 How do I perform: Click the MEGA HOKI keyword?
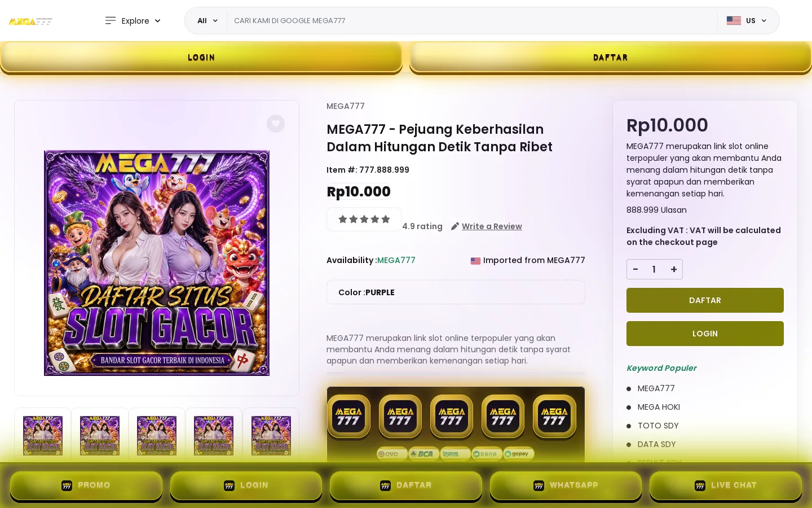[659, 407]
